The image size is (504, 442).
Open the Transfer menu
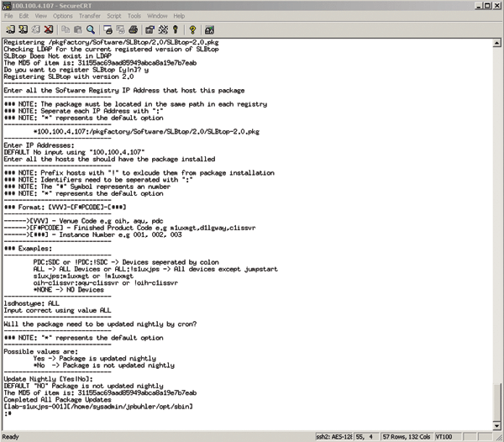pyautogui.click(x=90, y=15)
